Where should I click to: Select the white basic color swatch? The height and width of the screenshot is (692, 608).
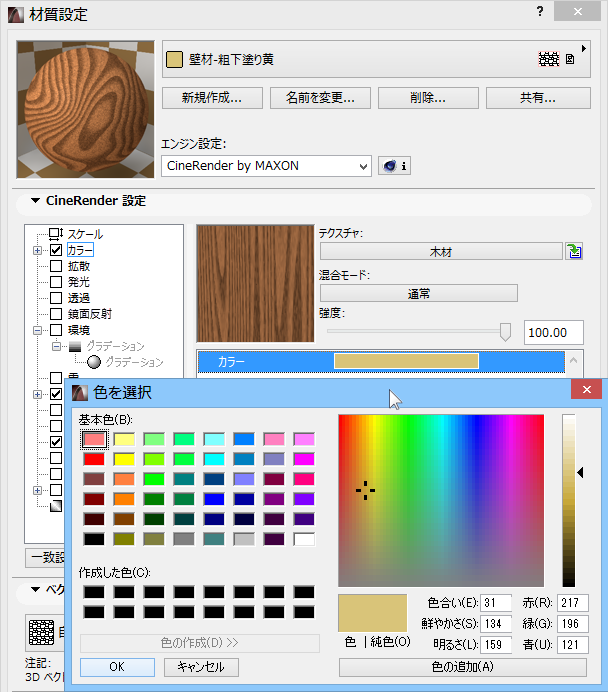coord(304,539)
